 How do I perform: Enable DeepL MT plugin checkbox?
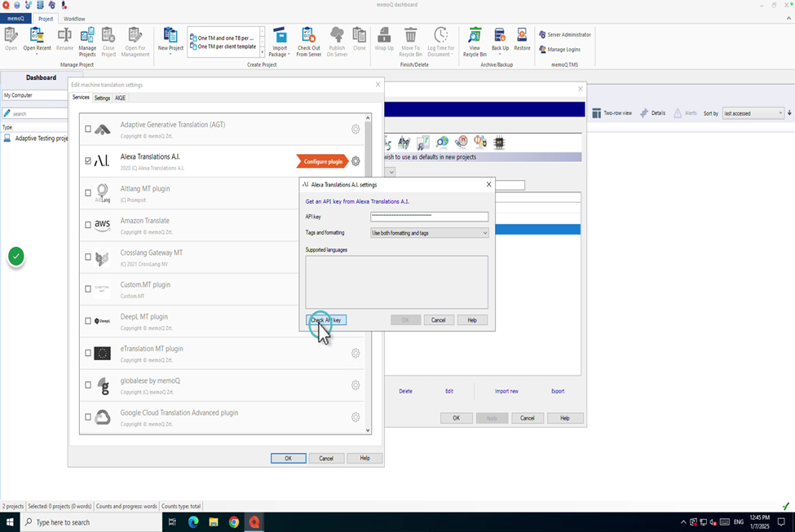(x=88, y=321)
